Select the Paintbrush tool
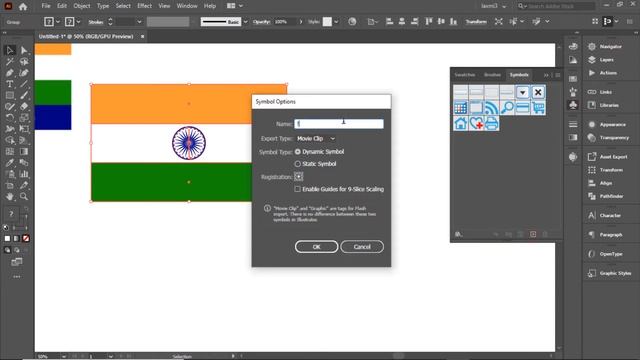This screenshot has height=360, width=640. pos(24,96)
